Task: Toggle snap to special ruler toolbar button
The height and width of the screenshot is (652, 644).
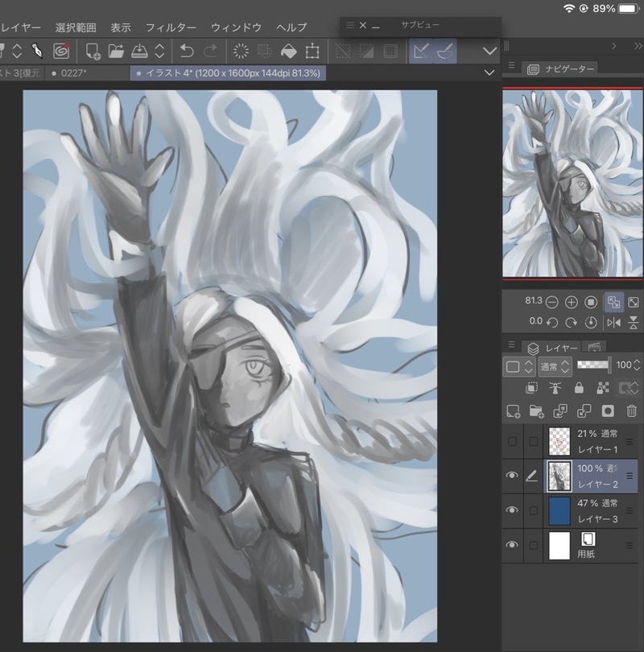Action: [x=445, y=52]
